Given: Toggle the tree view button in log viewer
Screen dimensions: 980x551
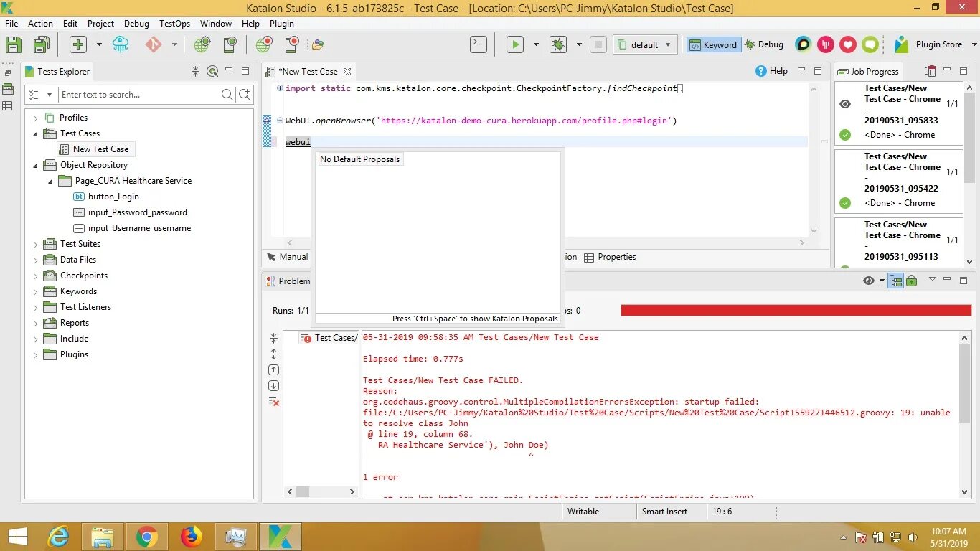Looking at the screenshot, I should tap(896, 281).
